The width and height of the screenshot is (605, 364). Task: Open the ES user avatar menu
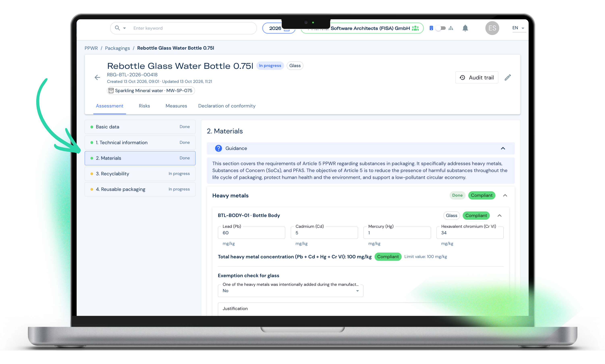[x=492, y=28]
